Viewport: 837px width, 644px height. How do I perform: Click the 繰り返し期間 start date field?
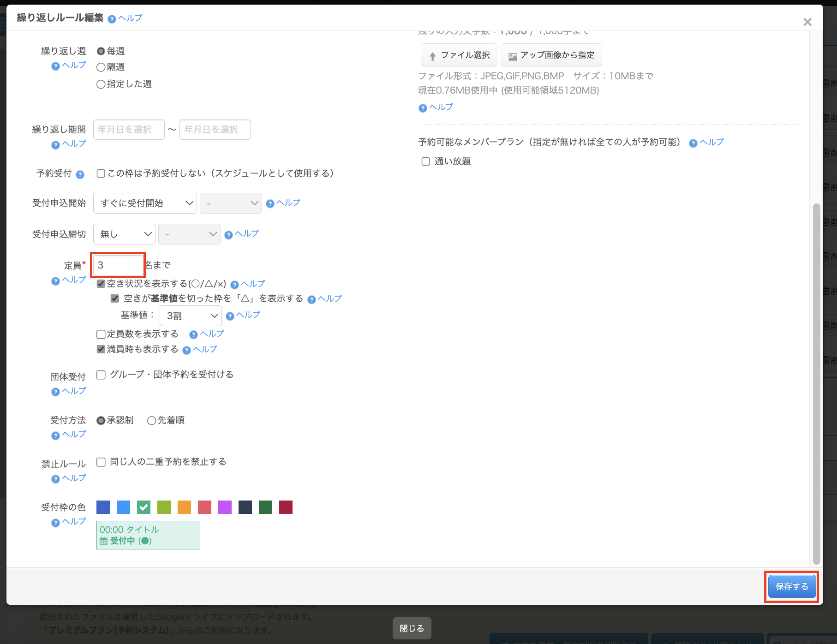pyautogui.click(x=129, y=130)
